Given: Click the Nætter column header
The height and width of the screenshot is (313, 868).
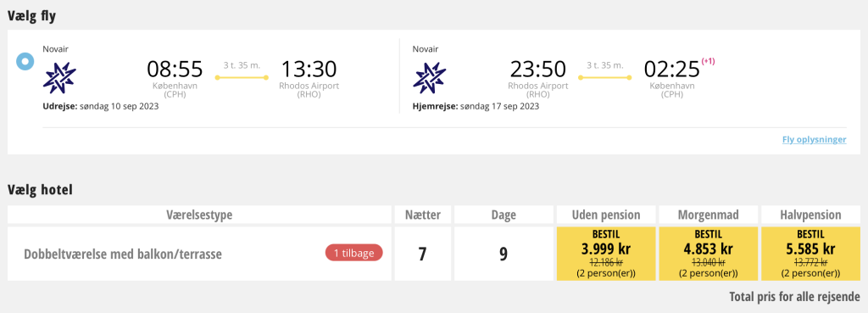Looking at the screenshot, I should (x=423, y=215).
